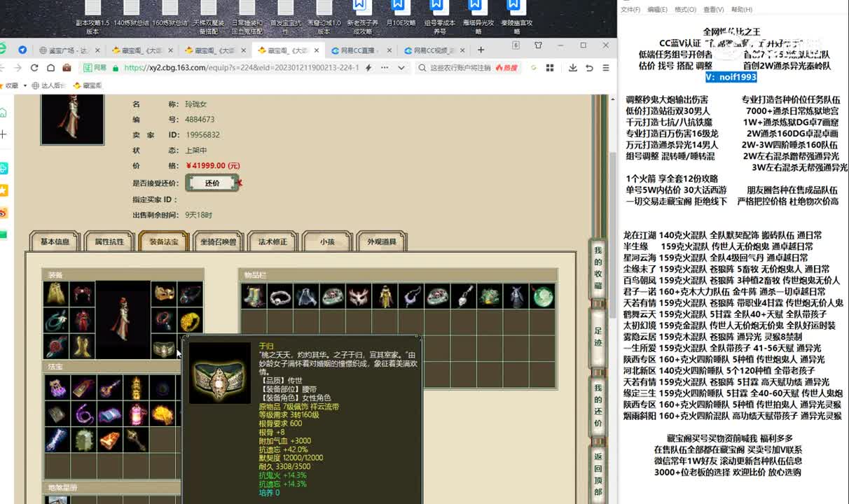This screenshot has height=504, width=849.
Task: Click the red headpiece equipment icon
Action: coord(82,294)
